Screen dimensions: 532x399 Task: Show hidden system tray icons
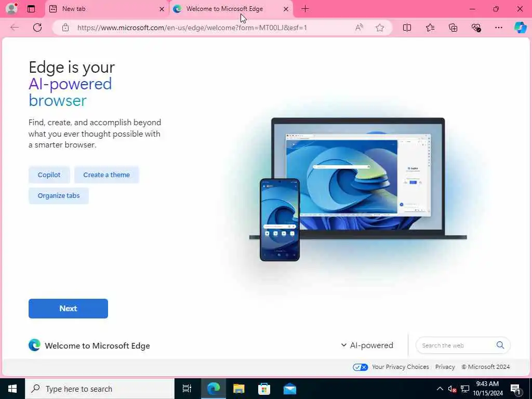pos(440,389)
